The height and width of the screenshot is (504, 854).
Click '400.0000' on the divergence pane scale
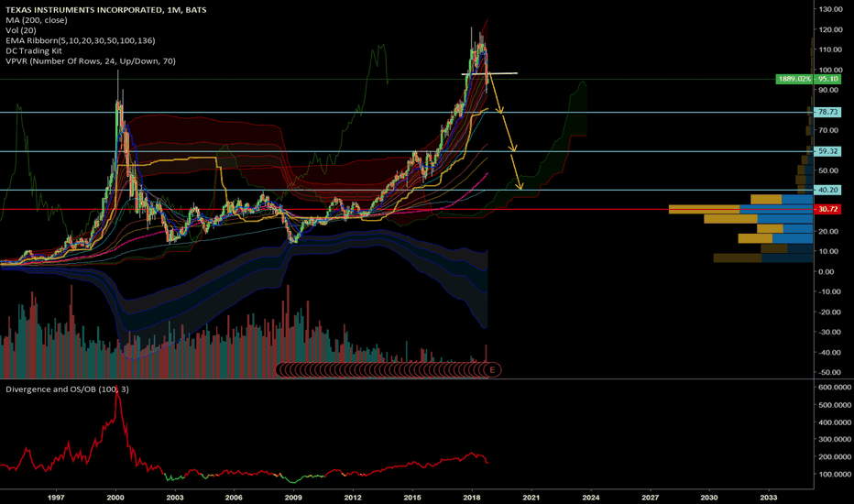(835, 422)
